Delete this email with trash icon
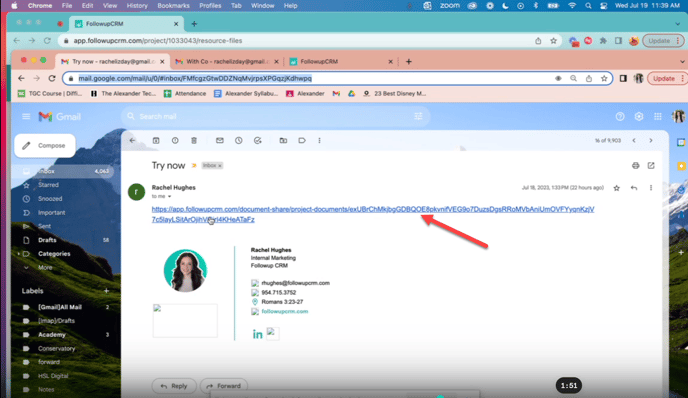This screenshot has height=398, width=688. point(194,140)
